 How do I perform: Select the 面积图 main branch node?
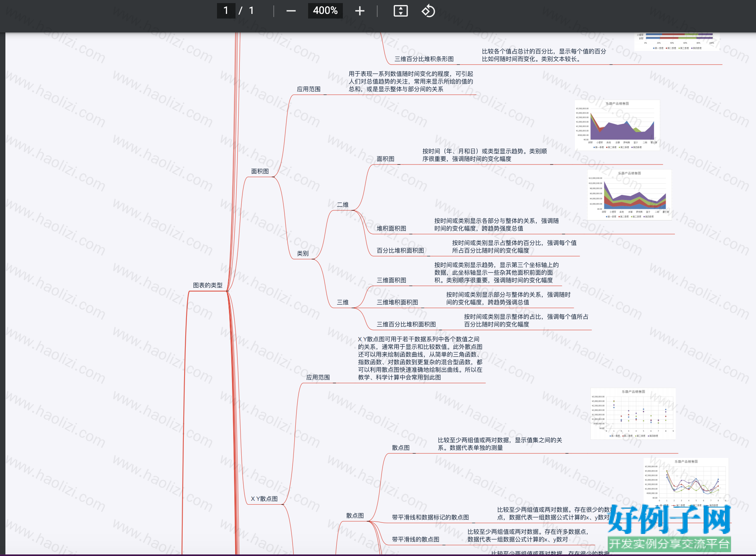[x=260, y=171]
